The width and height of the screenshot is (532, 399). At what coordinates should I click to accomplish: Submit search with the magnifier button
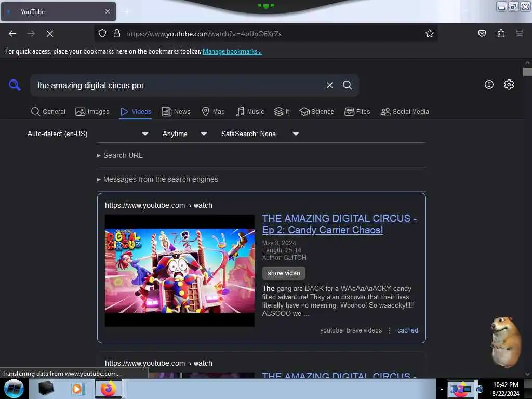347,85
